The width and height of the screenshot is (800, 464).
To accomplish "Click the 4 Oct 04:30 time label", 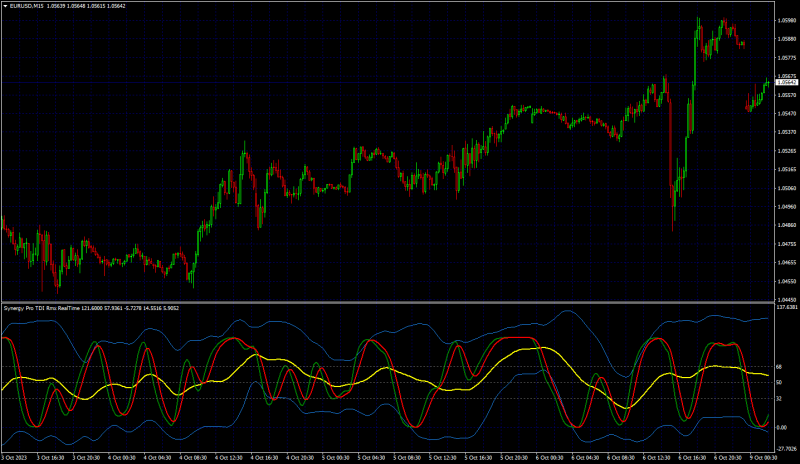I will (157, 458).
